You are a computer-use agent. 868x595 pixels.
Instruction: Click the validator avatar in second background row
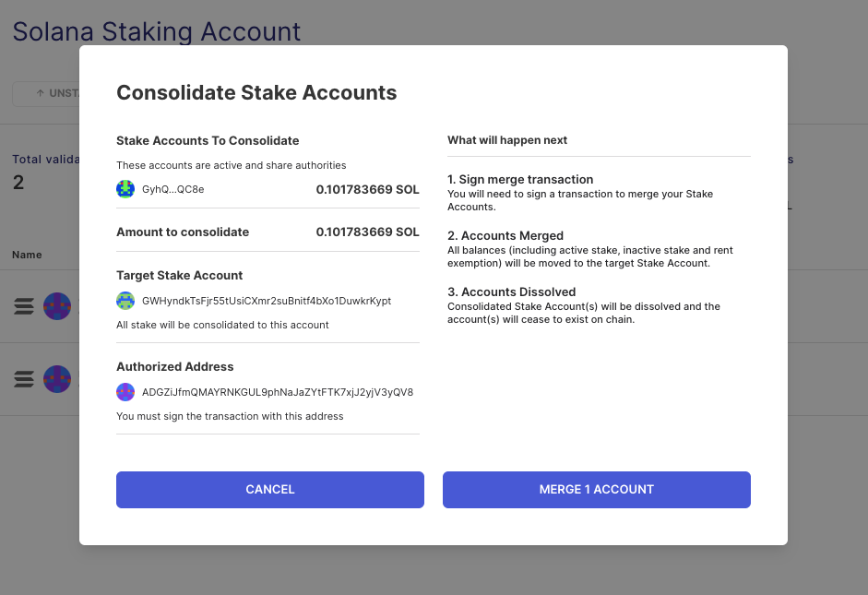57,379
